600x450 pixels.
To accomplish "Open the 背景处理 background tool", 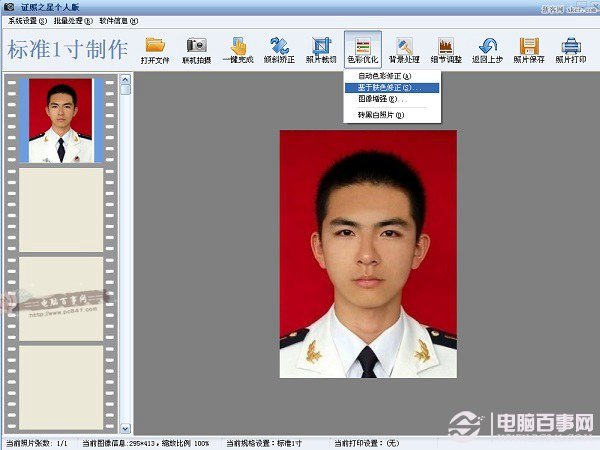I will (x=404, y=50).
